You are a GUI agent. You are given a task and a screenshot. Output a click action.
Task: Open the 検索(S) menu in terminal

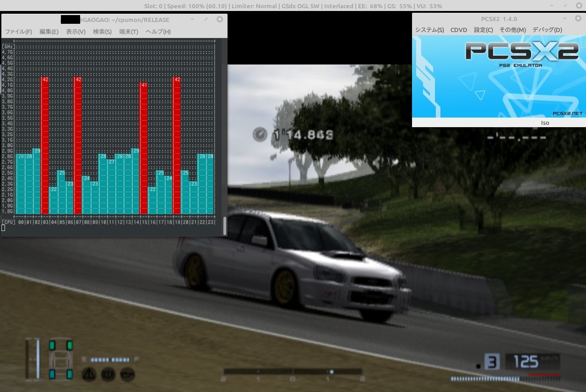click(102, 32)
